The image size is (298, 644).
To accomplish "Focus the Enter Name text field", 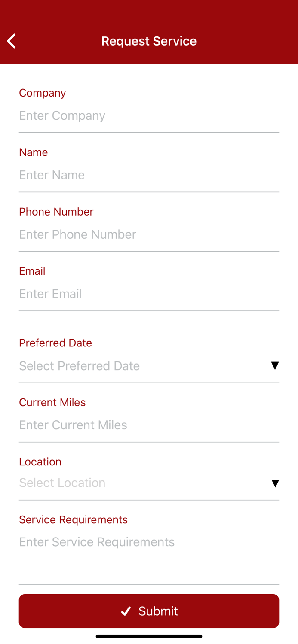I will coord(148,175).
